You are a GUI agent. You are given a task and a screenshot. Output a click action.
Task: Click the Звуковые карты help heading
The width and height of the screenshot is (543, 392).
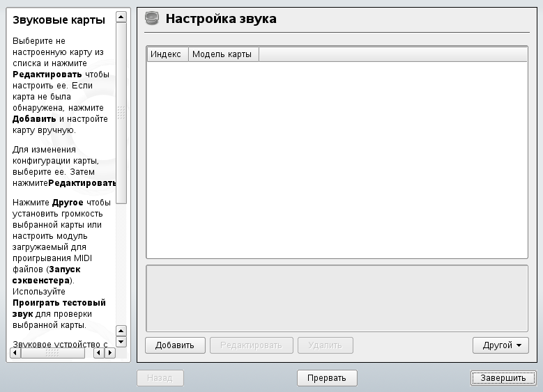[59, 20]
